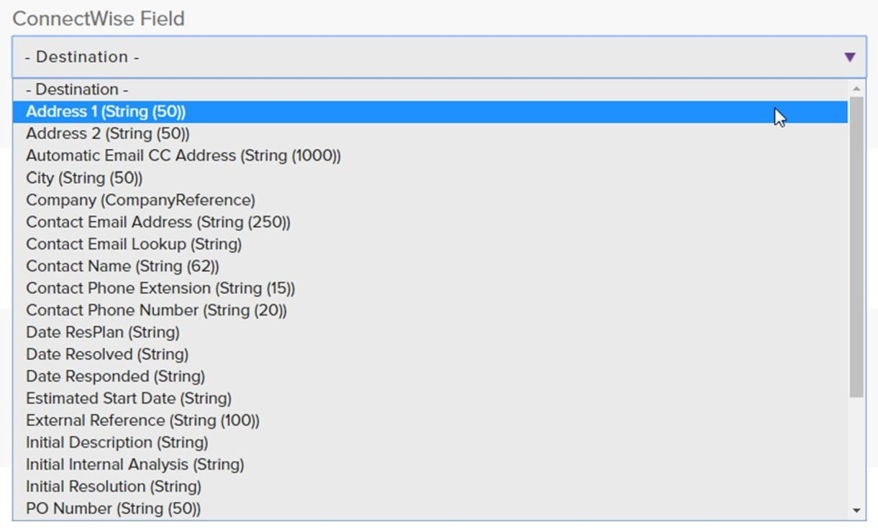Click the scroll-down arrow of the list scrollbar
Screen dimensions: 878x530
(857, 510)
